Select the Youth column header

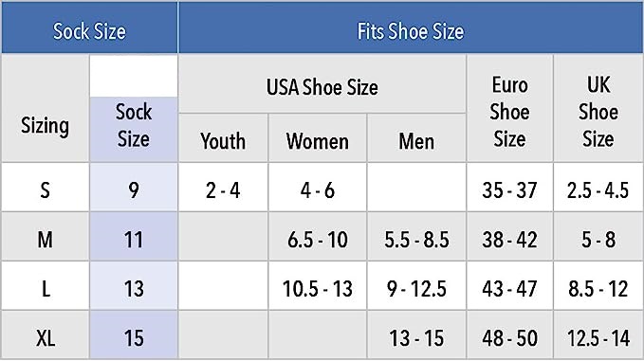[223, 141]
